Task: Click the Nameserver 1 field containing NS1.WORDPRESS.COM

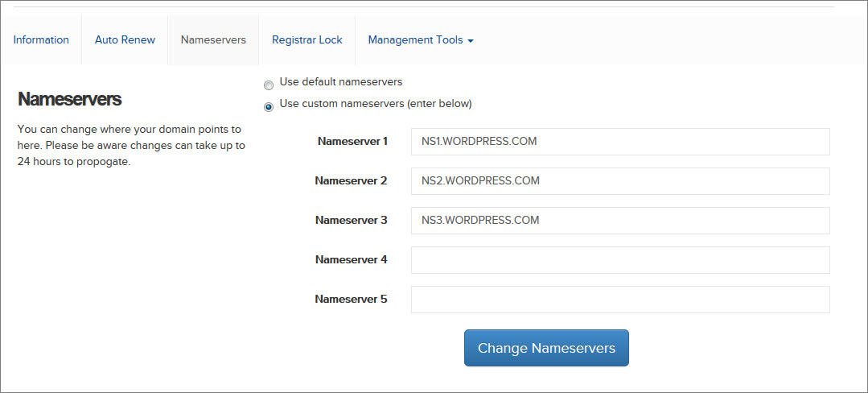Action: point(619,142)
